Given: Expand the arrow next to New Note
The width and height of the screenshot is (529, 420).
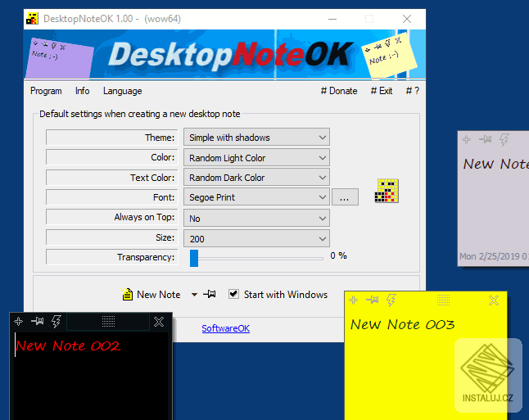Looking at the screenshot, I should 194,295.
